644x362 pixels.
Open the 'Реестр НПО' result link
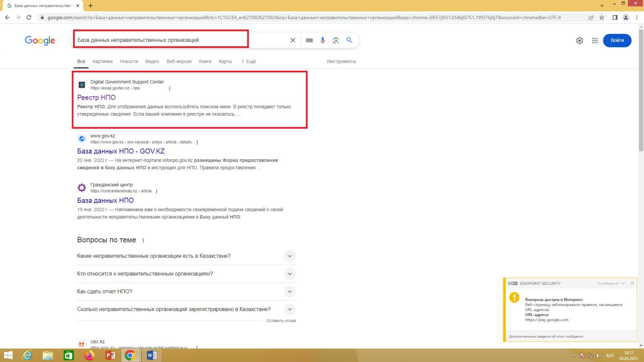pyautogui.click(x=96, y=97)
